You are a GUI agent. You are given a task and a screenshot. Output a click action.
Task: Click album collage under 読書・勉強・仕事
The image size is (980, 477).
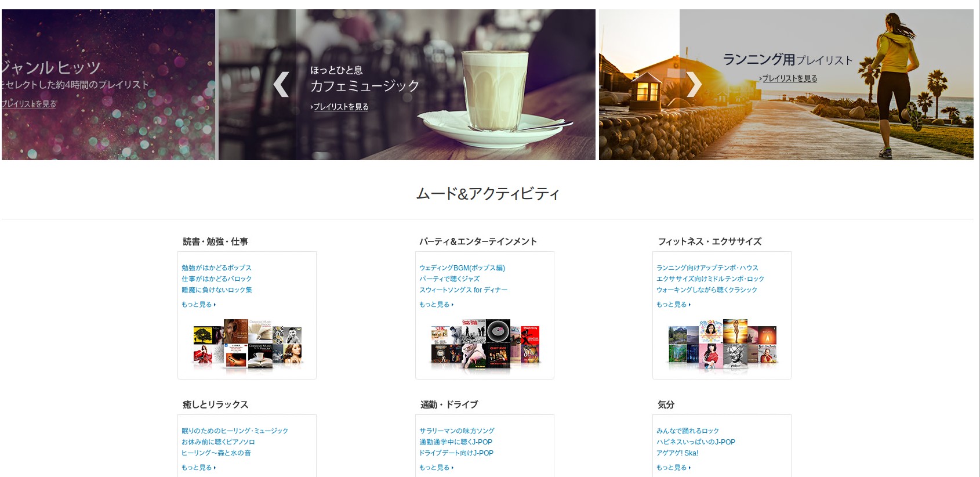(247, 344)
